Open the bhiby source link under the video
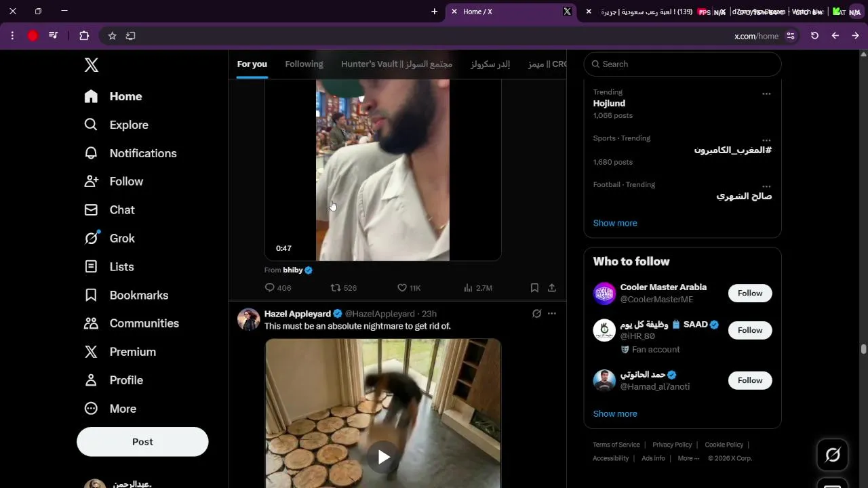 click(x=293, y=270)
